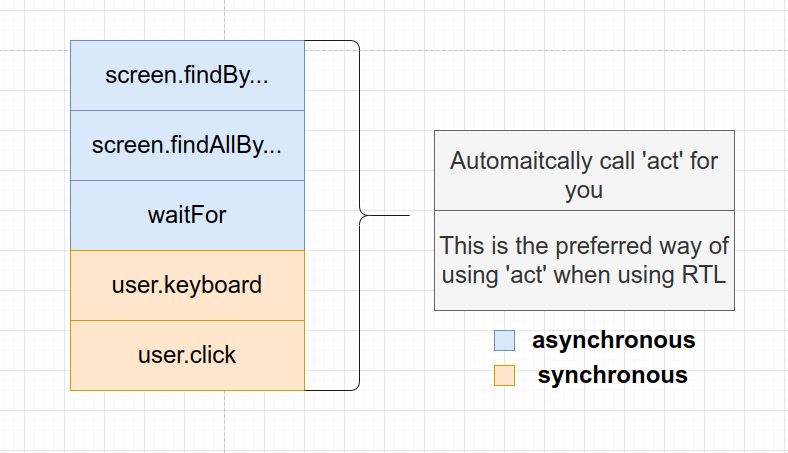Click the curly bracket's bottom curved corner
788x453 pixels.
pyautogui.click(x=355, y=385)
